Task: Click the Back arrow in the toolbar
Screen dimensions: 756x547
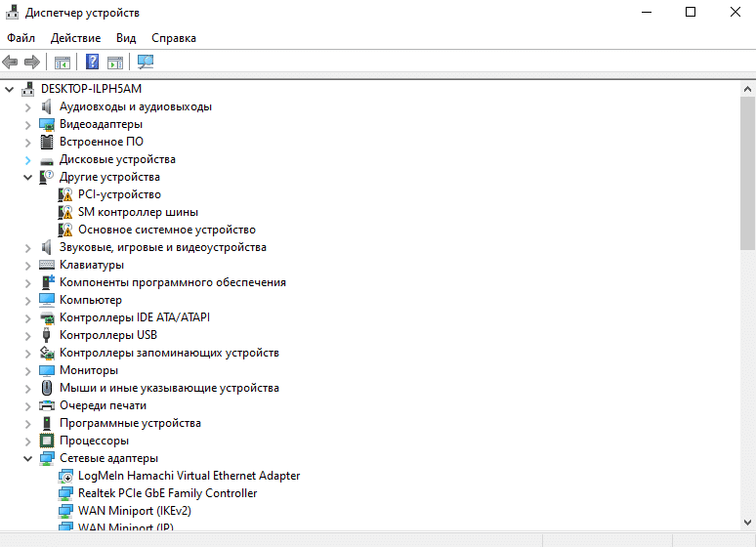Action: 11,63
